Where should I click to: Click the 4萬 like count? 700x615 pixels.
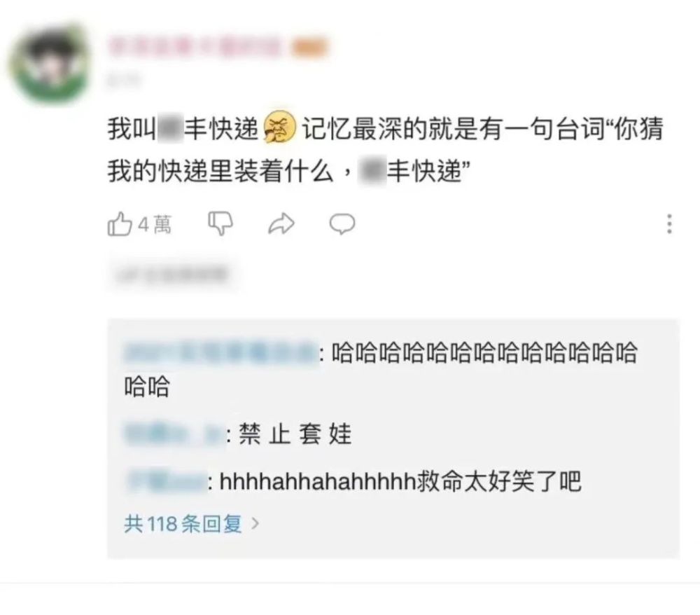[155, 224]
